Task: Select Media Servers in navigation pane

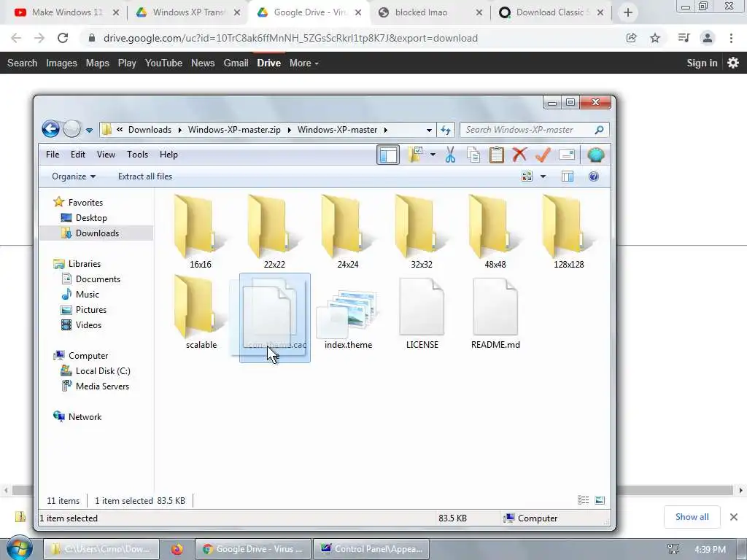Action: (102, 386)
